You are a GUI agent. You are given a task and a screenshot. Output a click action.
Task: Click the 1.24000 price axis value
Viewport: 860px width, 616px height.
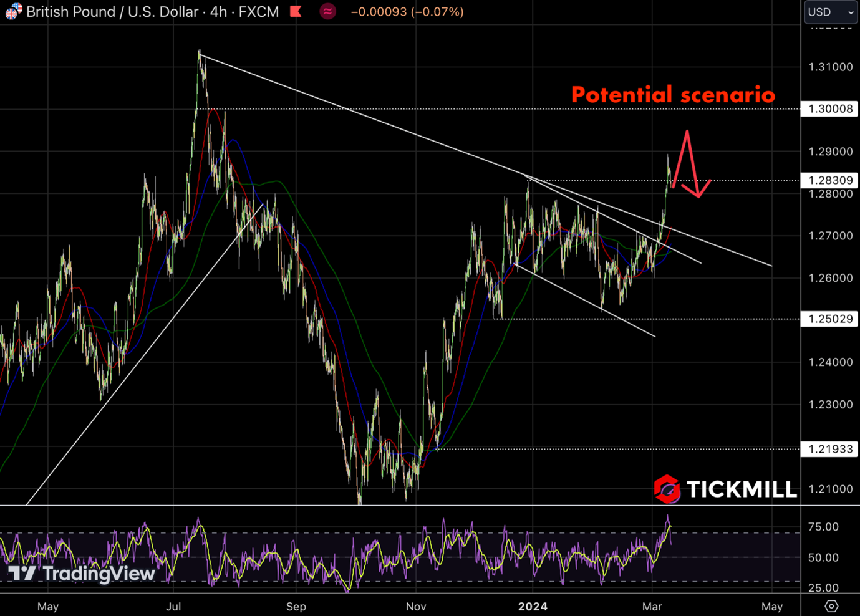pos(830,362)
